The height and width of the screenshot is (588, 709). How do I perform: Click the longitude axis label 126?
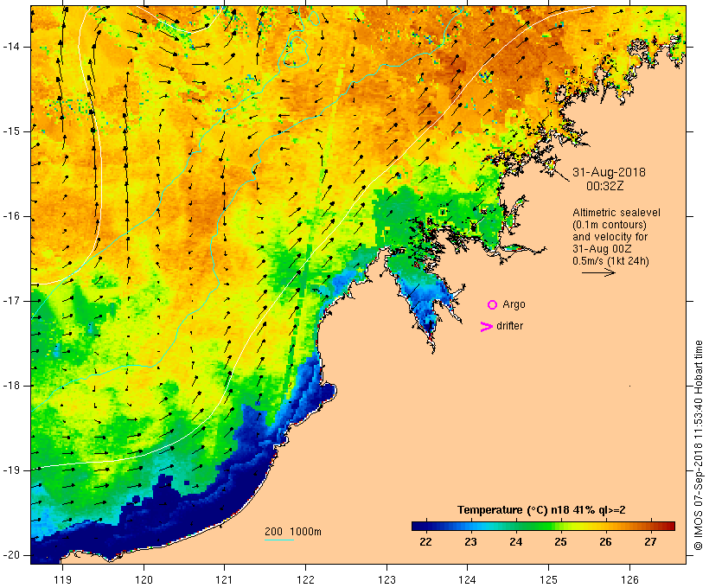click(629, 579)
